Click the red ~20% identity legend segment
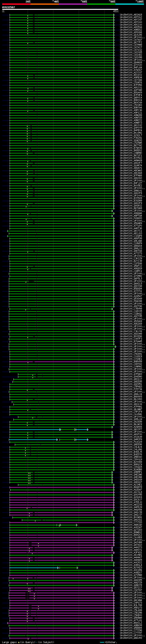 coord(16,4)
